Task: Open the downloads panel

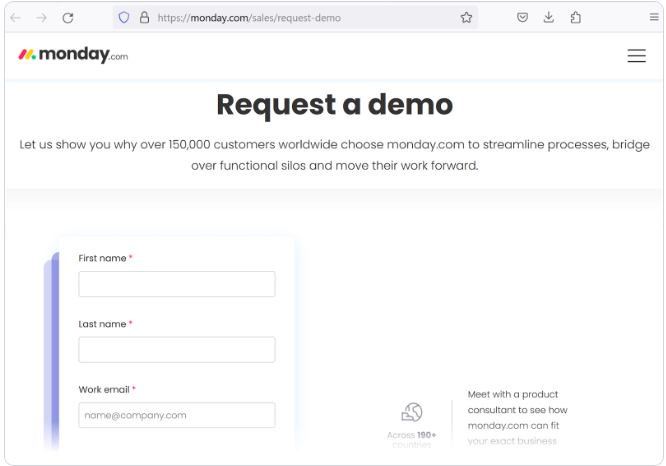Action: [x=548, y=17]
